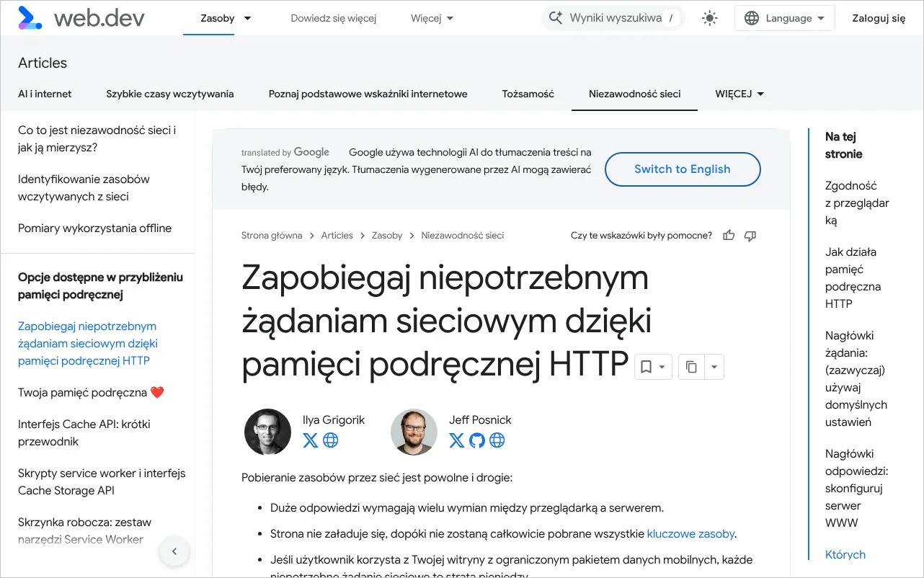Click the search magnifier icon
924x578 pixels.
555,18
